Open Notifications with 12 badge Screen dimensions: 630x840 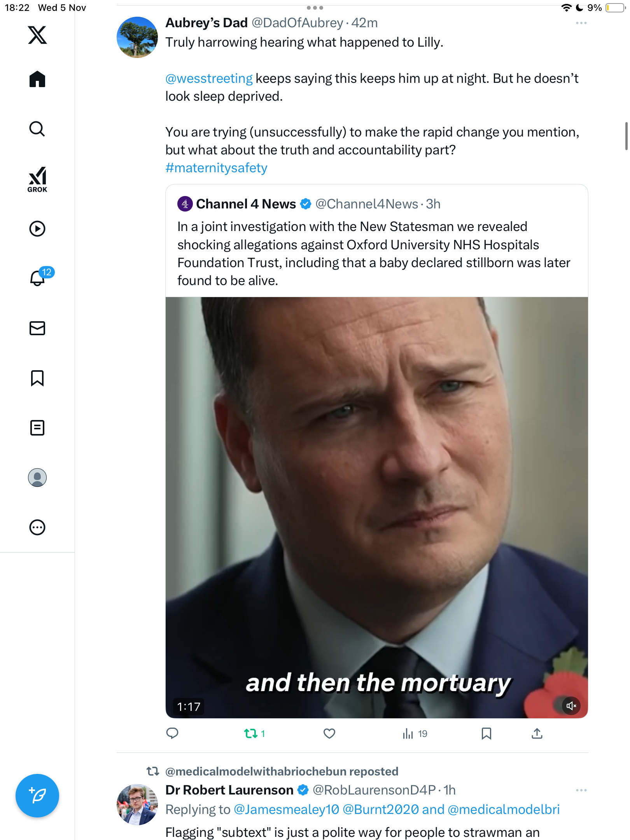[38, 278]
